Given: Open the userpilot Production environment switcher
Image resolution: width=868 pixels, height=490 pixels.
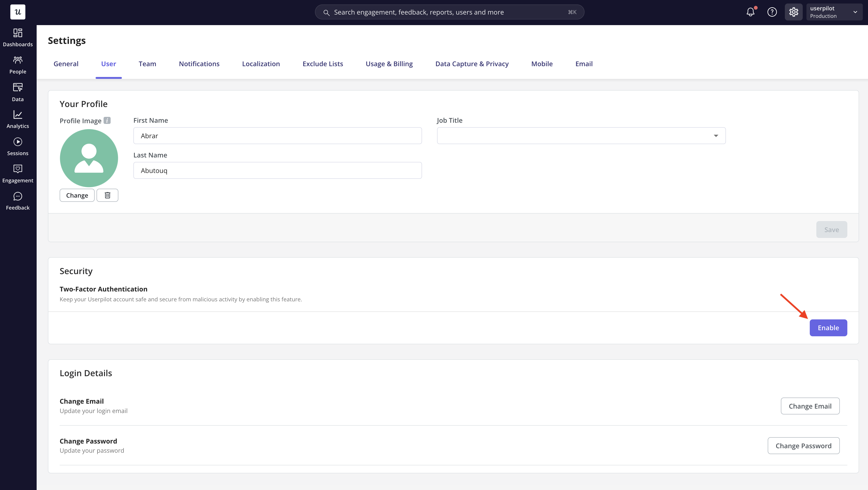Looking at the screenshot, I should coord(834,12).
